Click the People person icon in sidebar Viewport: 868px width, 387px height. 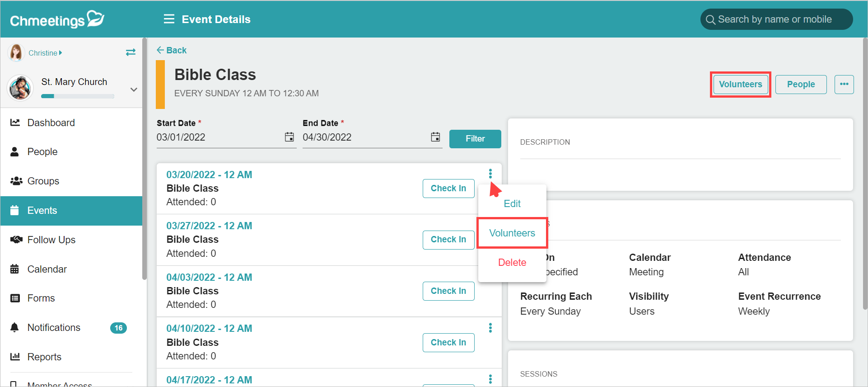pos(15,151)
